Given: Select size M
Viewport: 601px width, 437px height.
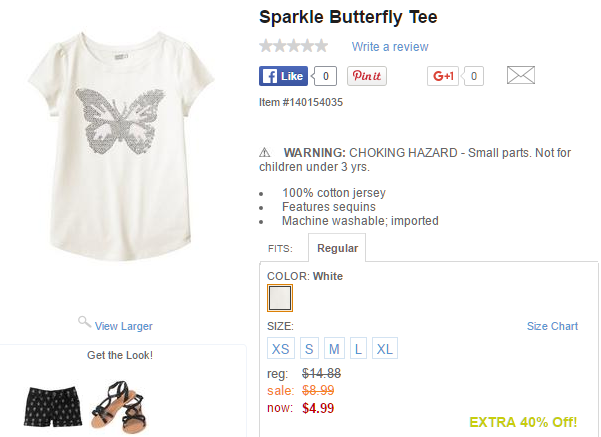Looking at the screenshot, I should 334,349.
